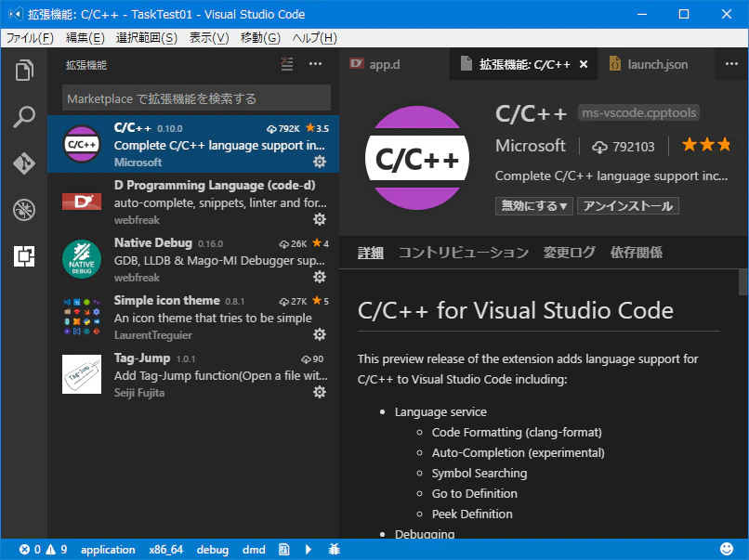Screen dimensions: 749x560
Task: Change debug build type in status bar
Action: pos(213,550)
